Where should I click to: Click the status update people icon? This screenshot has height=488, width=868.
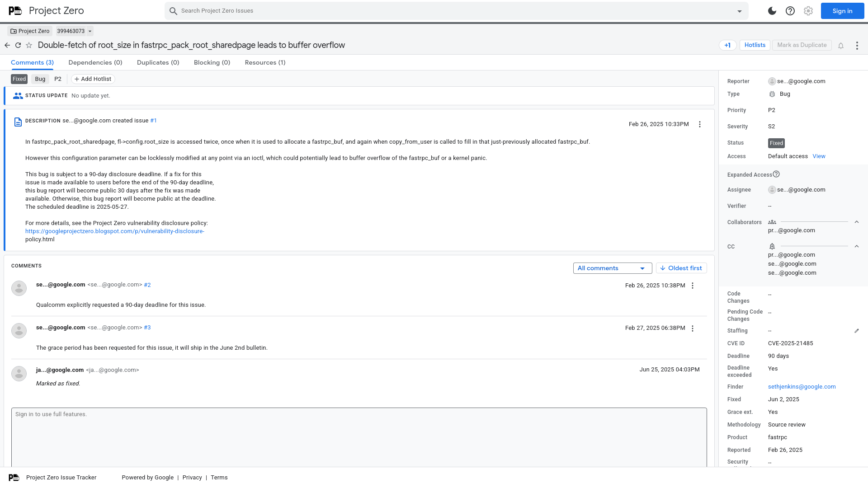pyautogui.click(x=18, y=96)
